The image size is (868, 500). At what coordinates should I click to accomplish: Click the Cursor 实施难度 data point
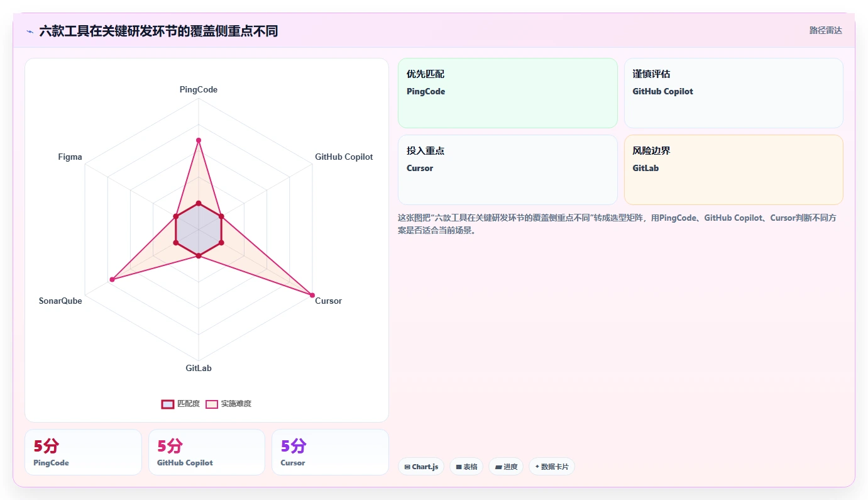tap(312, 295)
